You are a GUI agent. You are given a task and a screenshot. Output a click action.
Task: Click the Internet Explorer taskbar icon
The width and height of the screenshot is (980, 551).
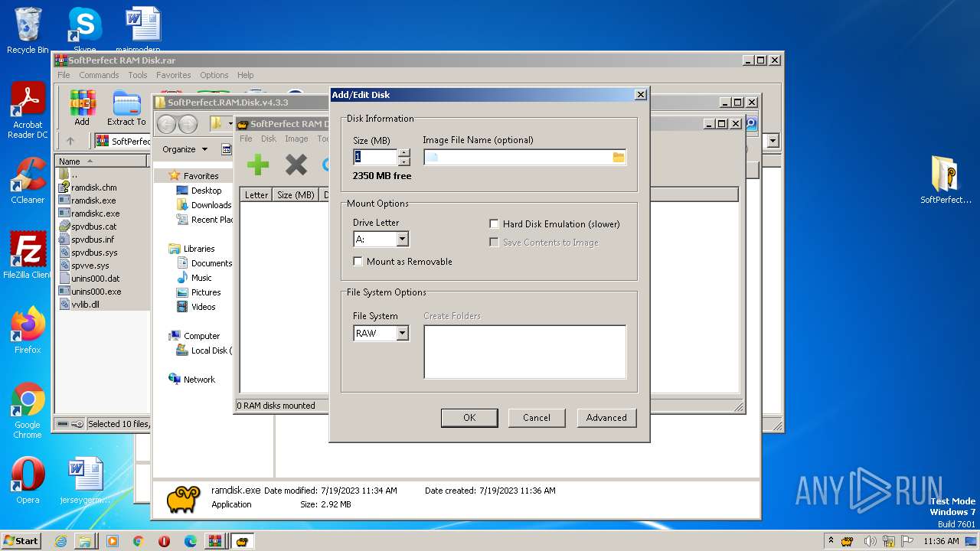(x=60, y=541)
